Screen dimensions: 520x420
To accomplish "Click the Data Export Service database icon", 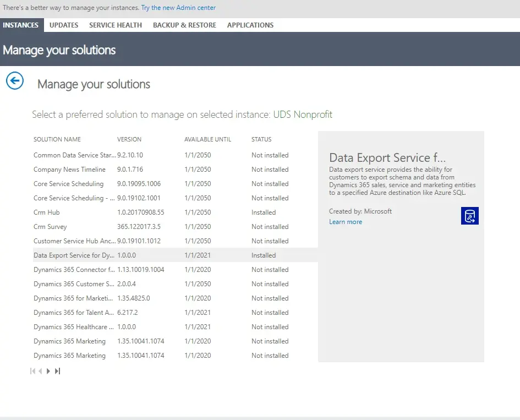I will pos(469,216).
